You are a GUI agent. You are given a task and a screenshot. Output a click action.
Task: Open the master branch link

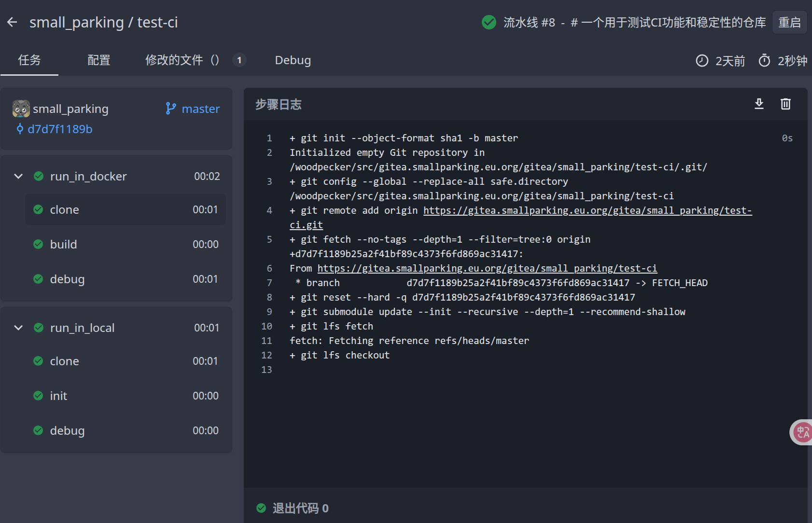[x=200, y=109]
